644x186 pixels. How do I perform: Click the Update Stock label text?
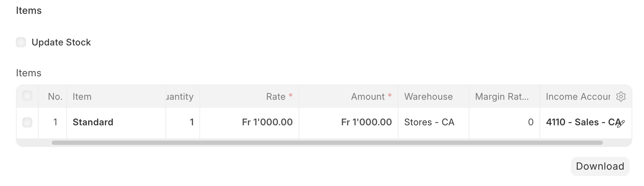click(61, 42)
